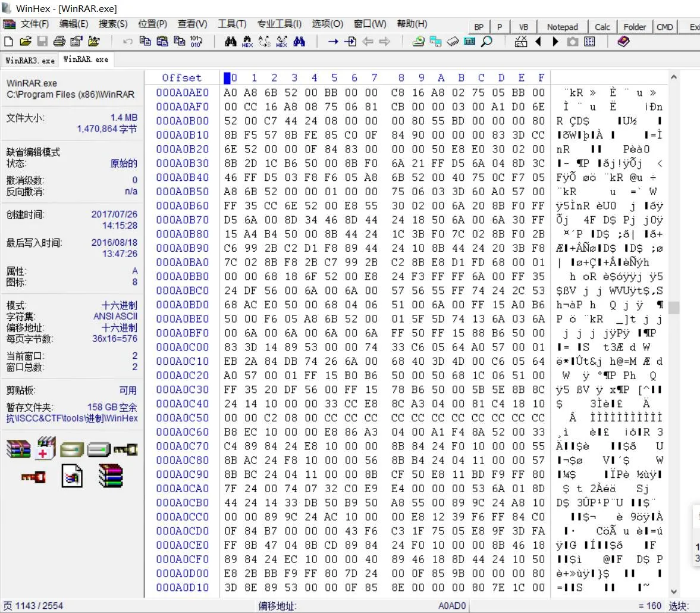Click the BP button

(x=479, y=27)
